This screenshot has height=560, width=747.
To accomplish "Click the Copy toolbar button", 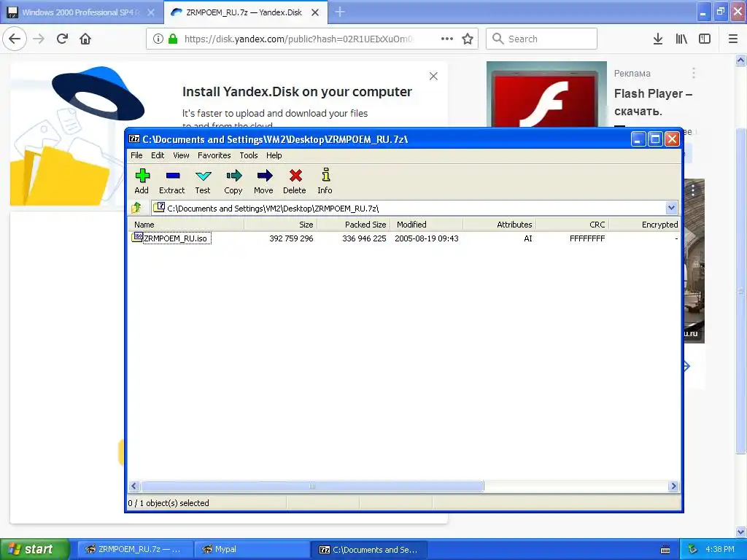I will (233, 182).
